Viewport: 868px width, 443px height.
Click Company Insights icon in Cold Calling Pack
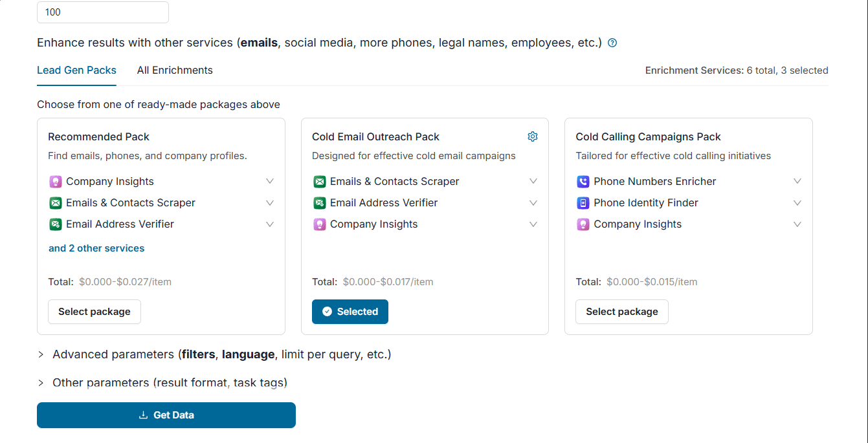tap(583, 224)
